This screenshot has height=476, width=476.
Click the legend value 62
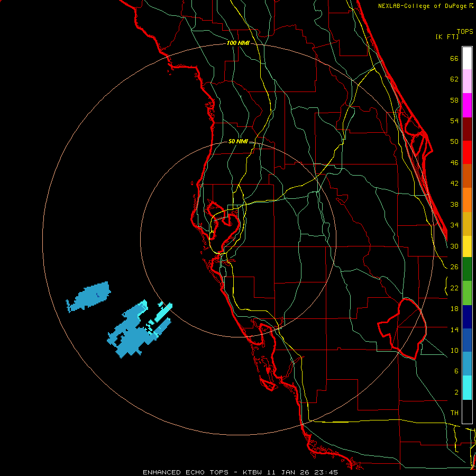pos(454,79)
